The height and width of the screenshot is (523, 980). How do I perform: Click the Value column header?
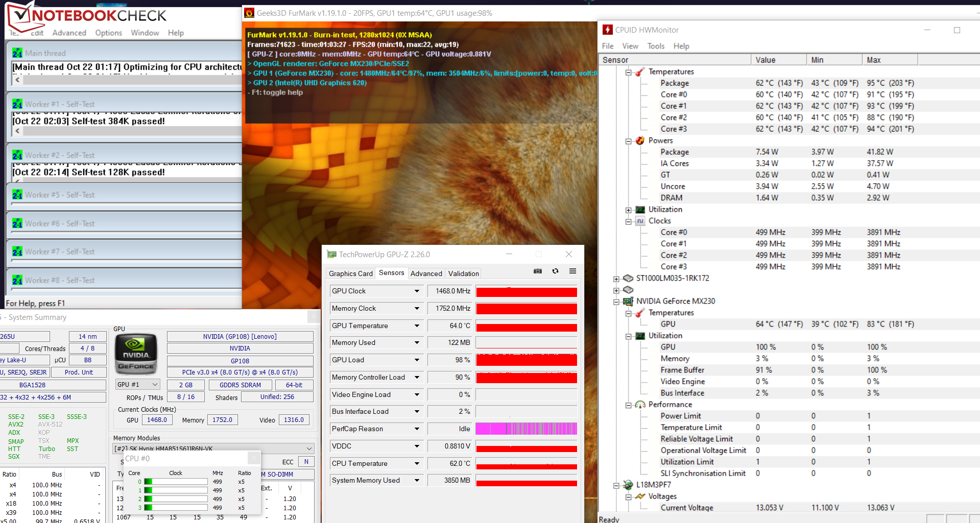point(779,60)
